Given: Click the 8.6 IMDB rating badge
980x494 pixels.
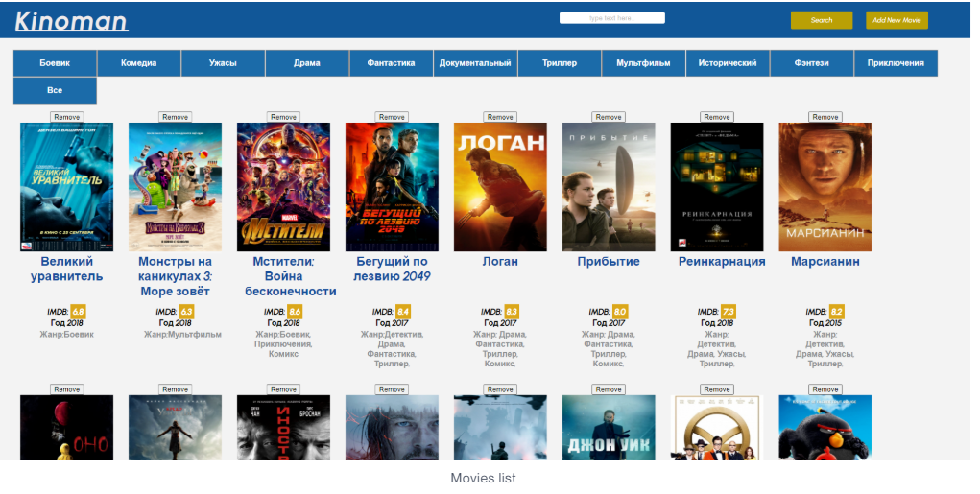Looking at the screenshot, I should (x=295, y=312).
